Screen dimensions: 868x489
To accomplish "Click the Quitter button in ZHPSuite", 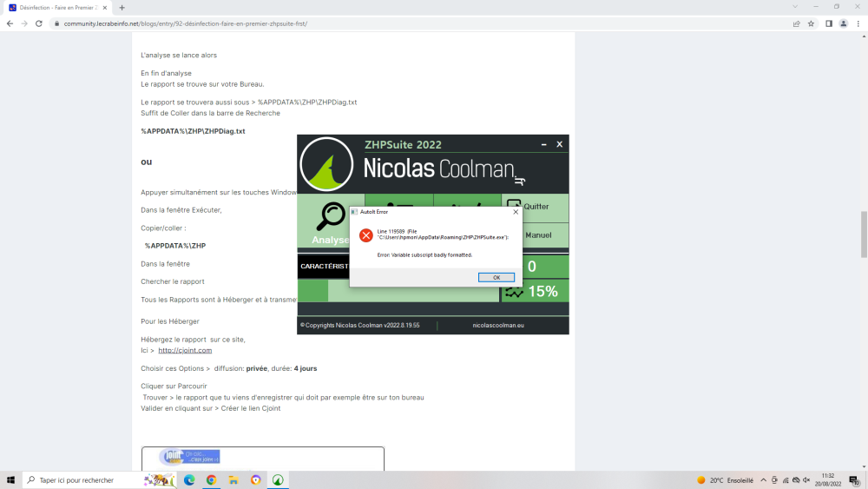I will click(536, 207).
